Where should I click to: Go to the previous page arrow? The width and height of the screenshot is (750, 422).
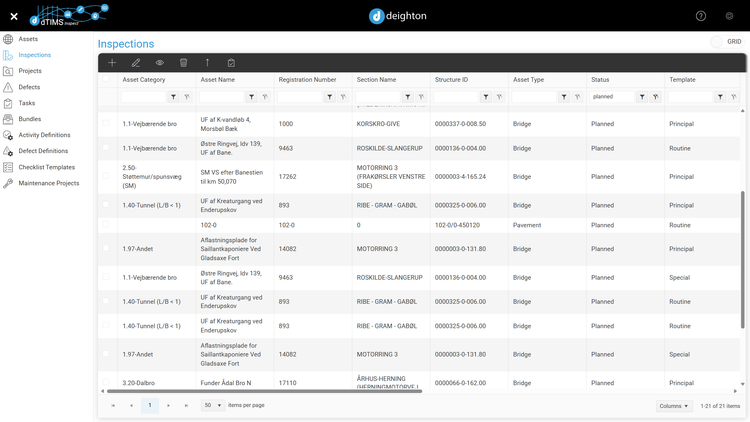point(131,405)
